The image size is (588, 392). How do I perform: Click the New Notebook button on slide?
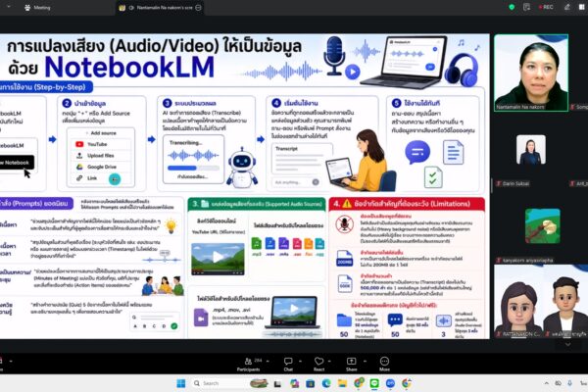17,163
